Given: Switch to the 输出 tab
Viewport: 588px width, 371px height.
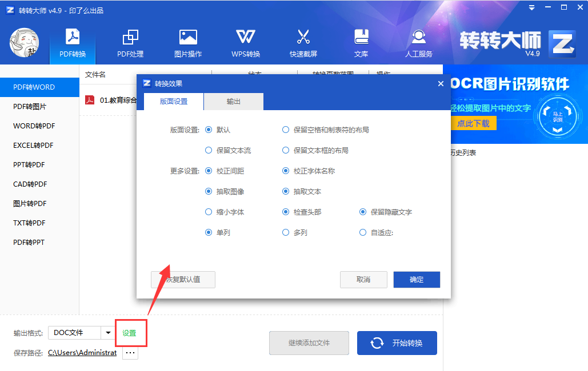Looking at the screenshot, I should pos(234,102).
